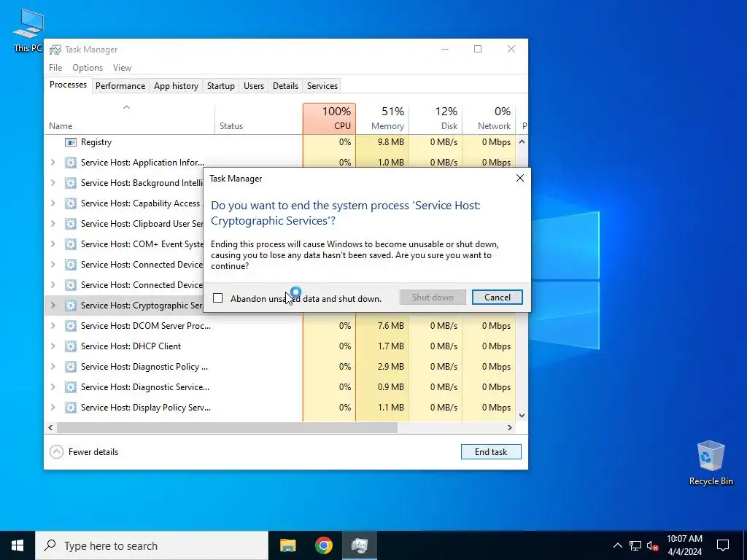Screen dimensions: 747x560
Task: Select the Recycle Bin desktop icon
Action: (711, 463)
